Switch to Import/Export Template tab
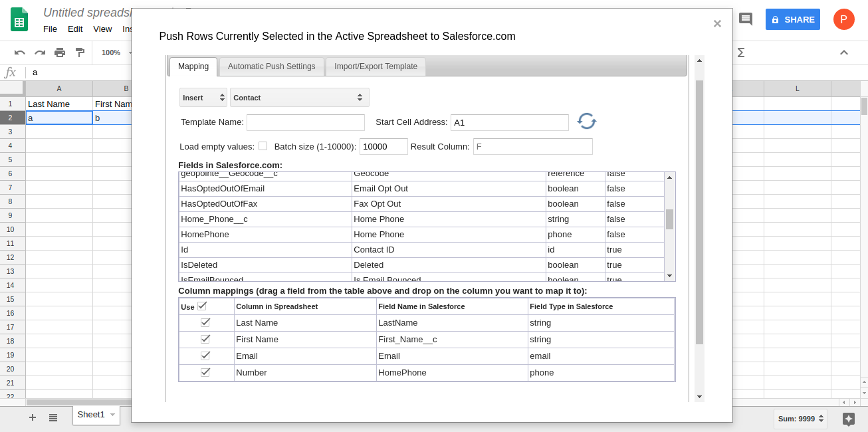The height and width of the screenshot is (432, 868). (x=376, y=66)
